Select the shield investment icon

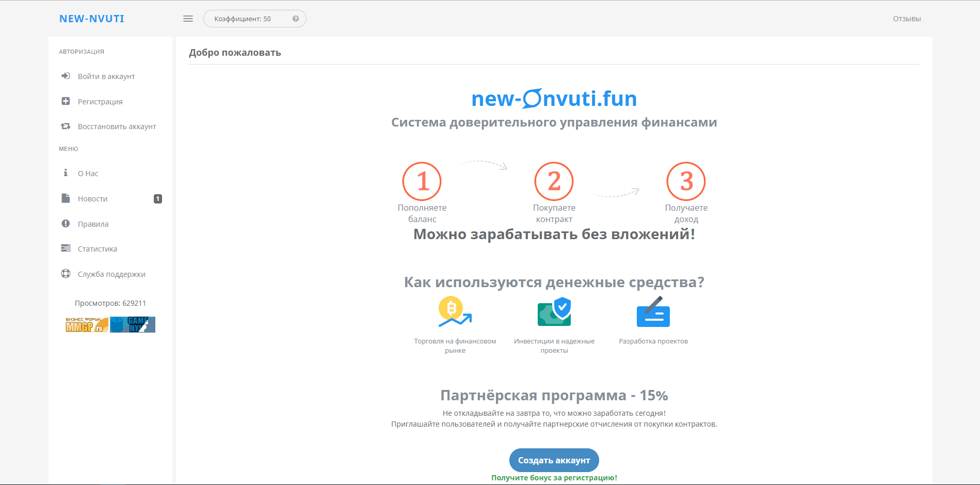(554, 311)
